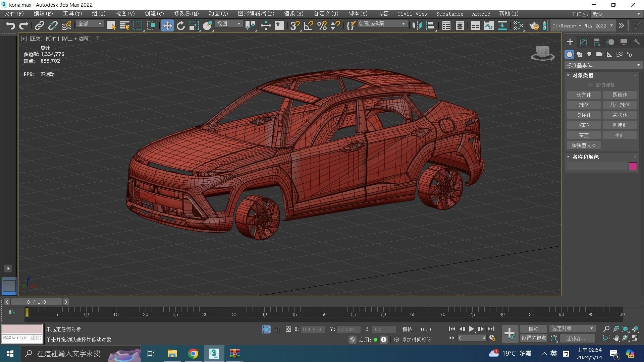Toggle Spinner Snap icon
The image size is (644, 362).
pos(335,25)
